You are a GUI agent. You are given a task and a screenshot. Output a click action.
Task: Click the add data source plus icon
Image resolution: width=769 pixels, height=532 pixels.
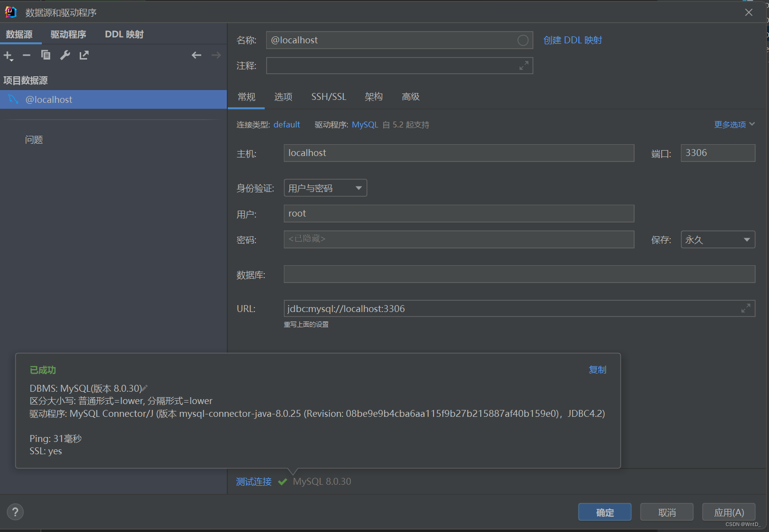click(8, 56)
